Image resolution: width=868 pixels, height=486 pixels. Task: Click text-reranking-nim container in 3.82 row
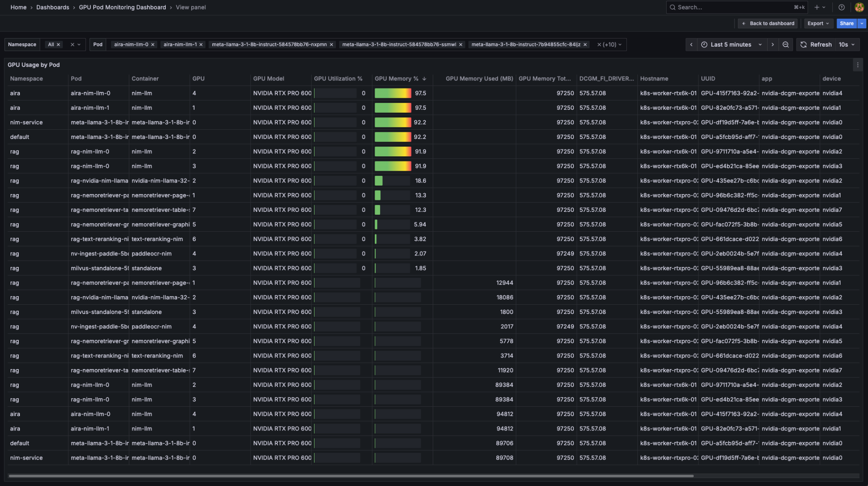[157, 239]
